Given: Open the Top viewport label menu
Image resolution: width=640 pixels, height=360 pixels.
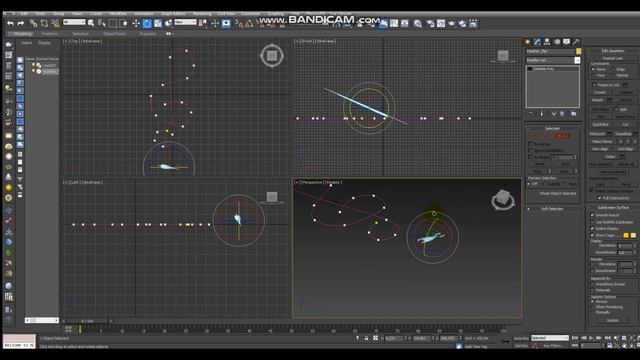Looking at the screenshot, I should click(73, 41).
